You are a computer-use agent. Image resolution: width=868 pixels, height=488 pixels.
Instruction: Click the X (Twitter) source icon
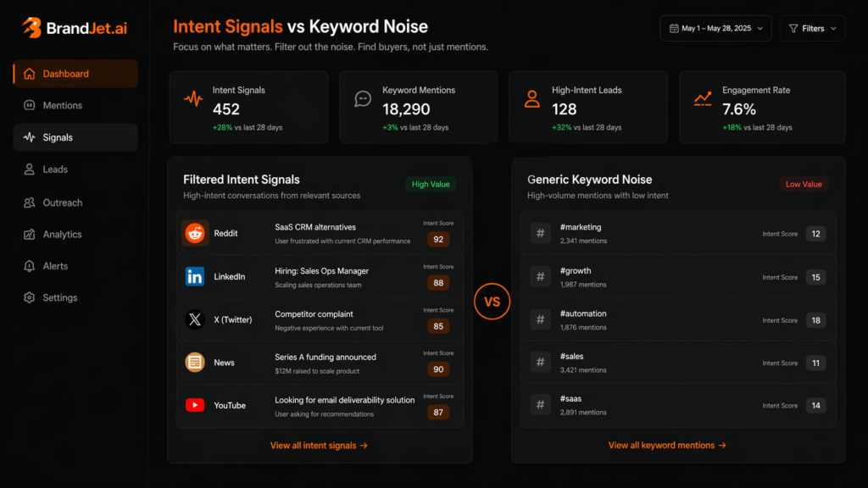tap(195, 319)
